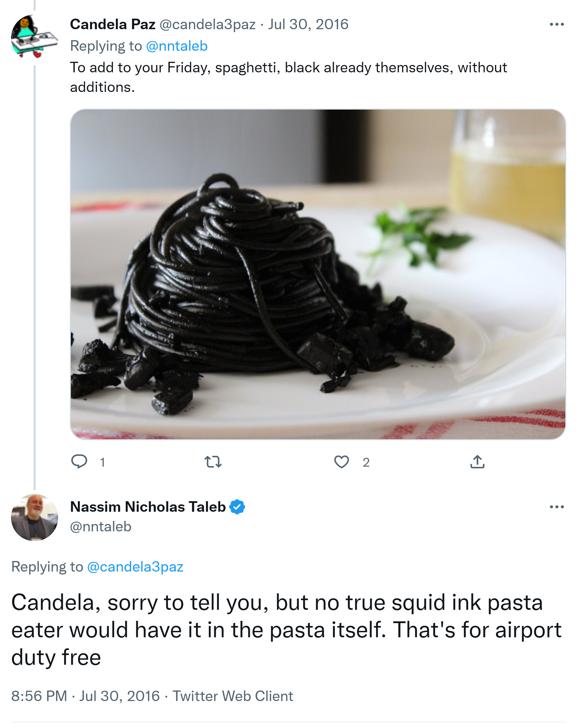Click the 8:56 PM timestamp
This screenshot has width=579, height=728.
(x=39, y=696)
